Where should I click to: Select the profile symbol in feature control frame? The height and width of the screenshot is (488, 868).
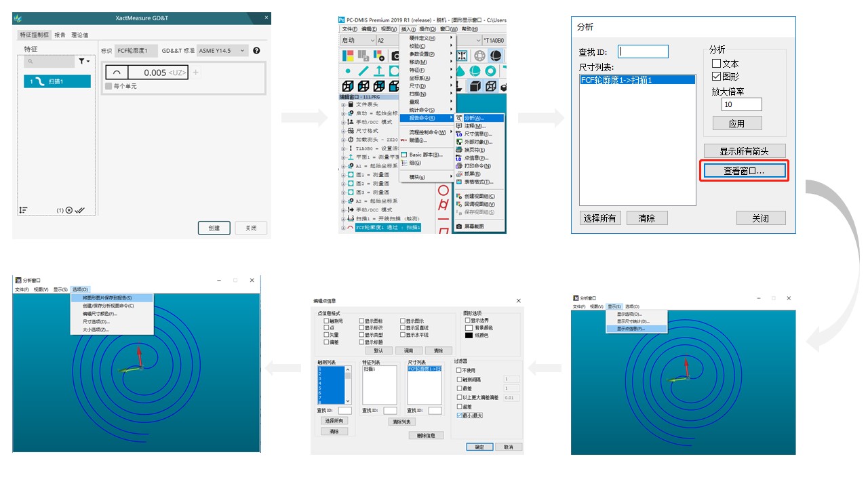[117, 73]
